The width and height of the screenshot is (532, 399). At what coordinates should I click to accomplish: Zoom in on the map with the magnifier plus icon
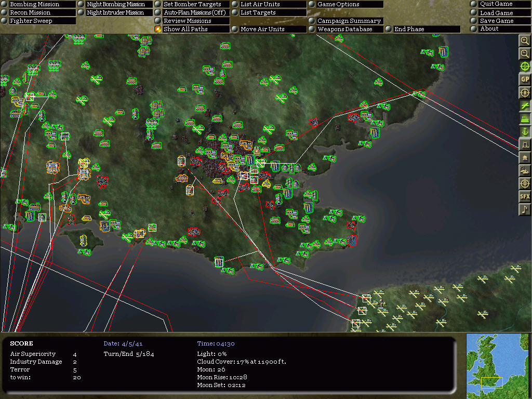point(525,41)
